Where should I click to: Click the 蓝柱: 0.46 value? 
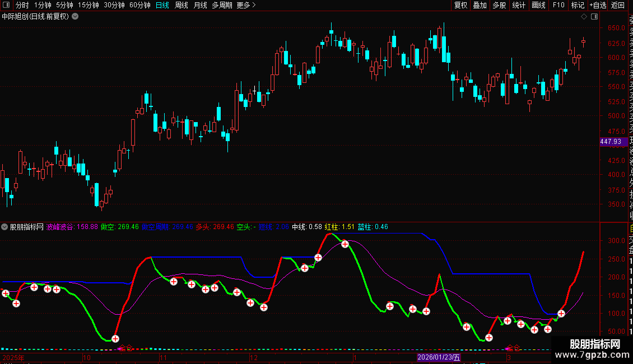(x=373, y=227)
